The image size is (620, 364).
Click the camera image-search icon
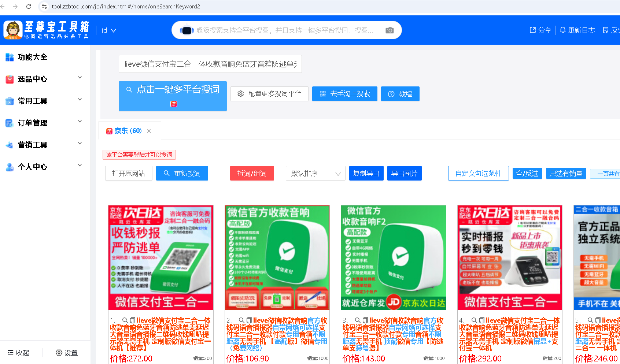[390, 30]
